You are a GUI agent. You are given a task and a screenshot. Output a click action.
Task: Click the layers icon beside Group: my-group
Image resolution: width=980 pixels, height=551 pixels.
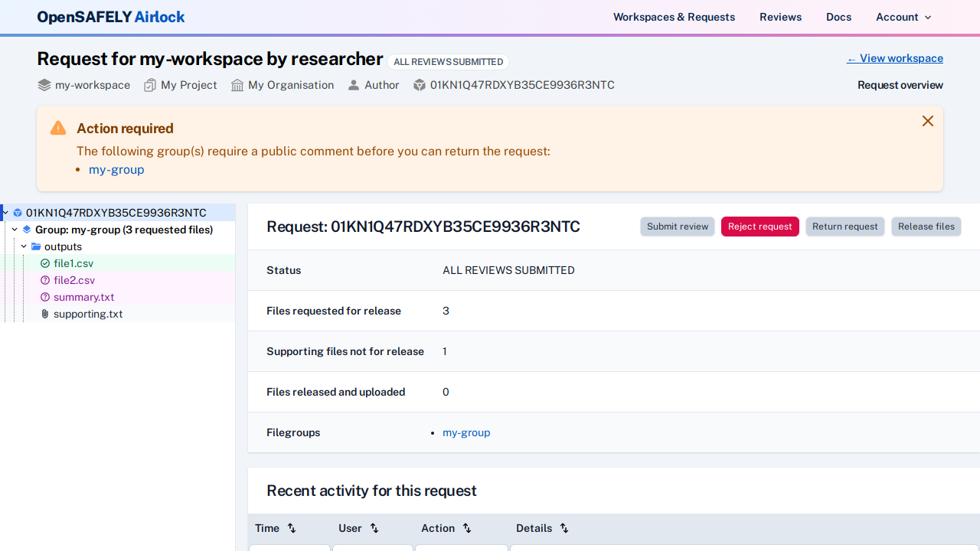click(x=27, y=230)
